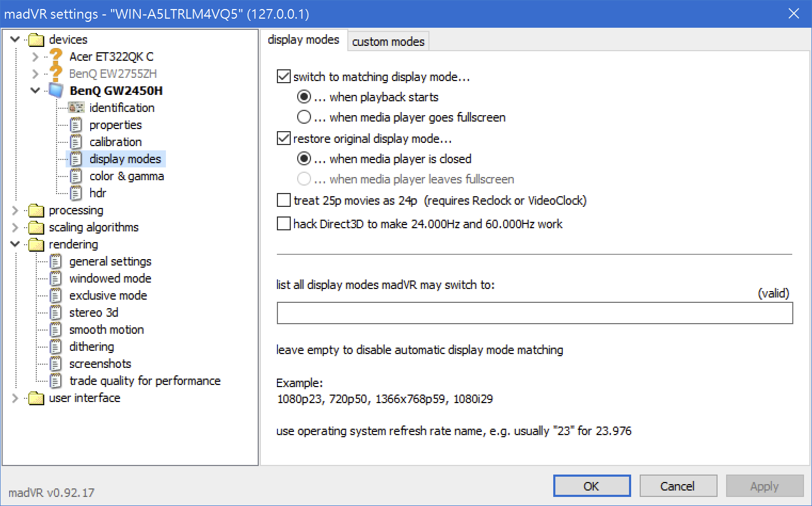This screenshot has width=812, height=506.
Task: Open the dithering tree label
Action: point(92,347)
